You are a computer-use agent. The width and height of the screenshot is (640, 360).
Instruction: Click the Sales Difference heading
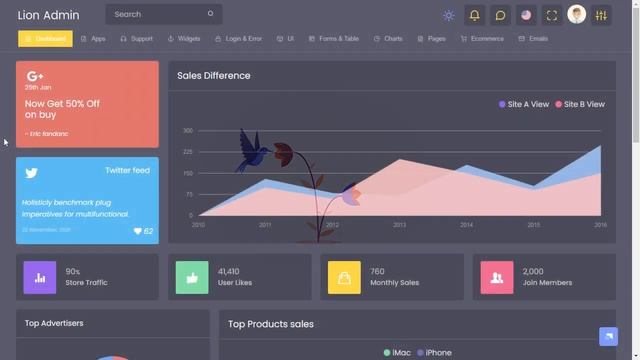(213, 76)
